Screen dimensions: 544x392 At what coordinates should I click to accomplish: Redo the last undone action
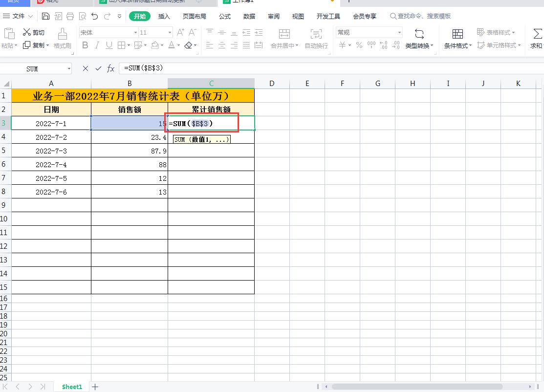click(107, 16)
